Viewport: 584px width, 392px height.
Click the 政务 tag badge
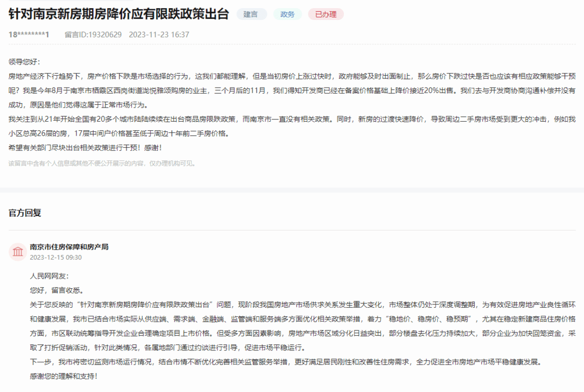288,14
